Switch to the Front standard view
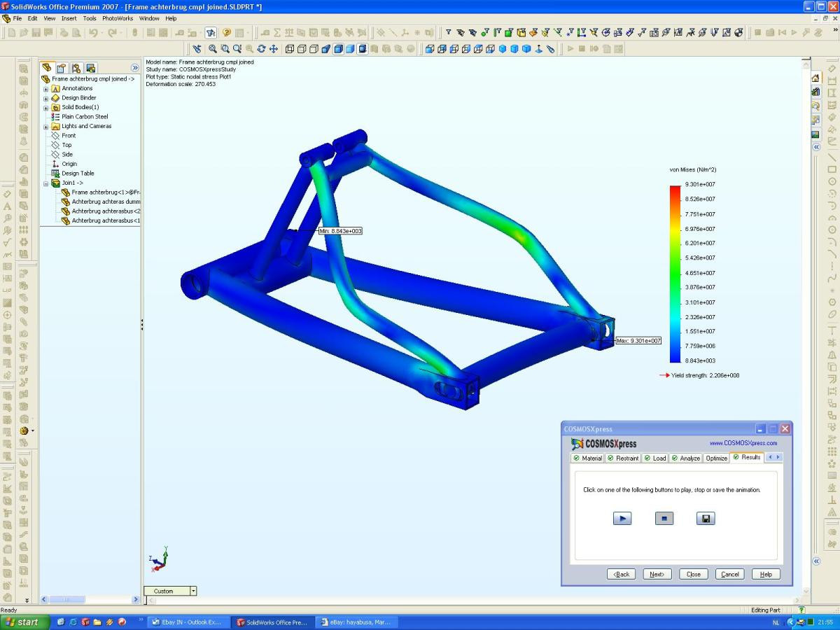Screen dimensions: 840x630 [x=430, y=49]
